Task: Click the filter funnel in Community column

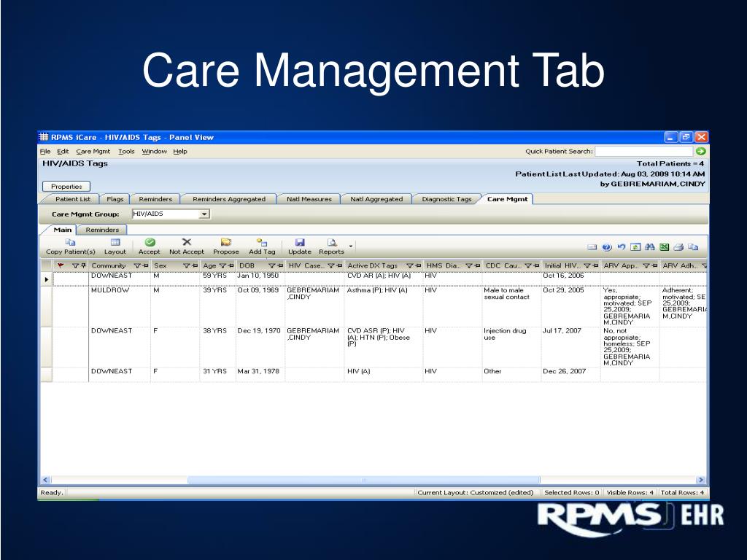Action: [136, 265]
